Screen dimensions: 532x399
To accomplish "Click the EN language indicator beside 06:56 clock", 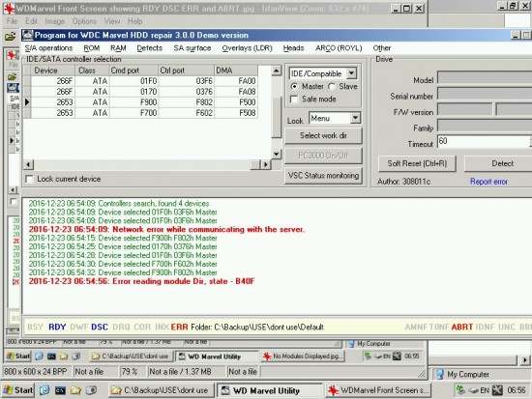I will coord(485,390).
